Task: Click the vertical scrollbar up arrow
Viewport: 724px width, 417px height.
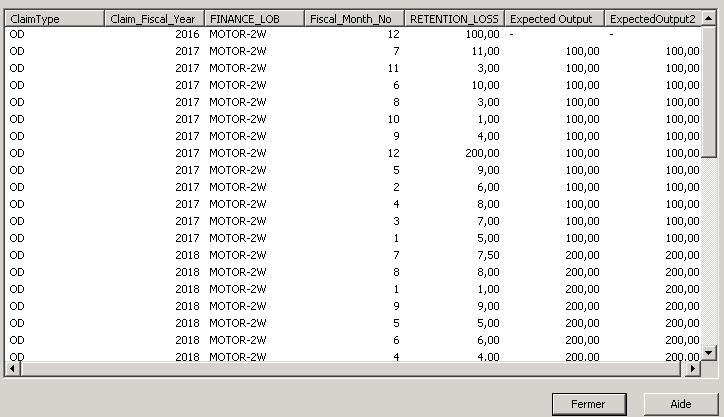Action: (709, 18)
